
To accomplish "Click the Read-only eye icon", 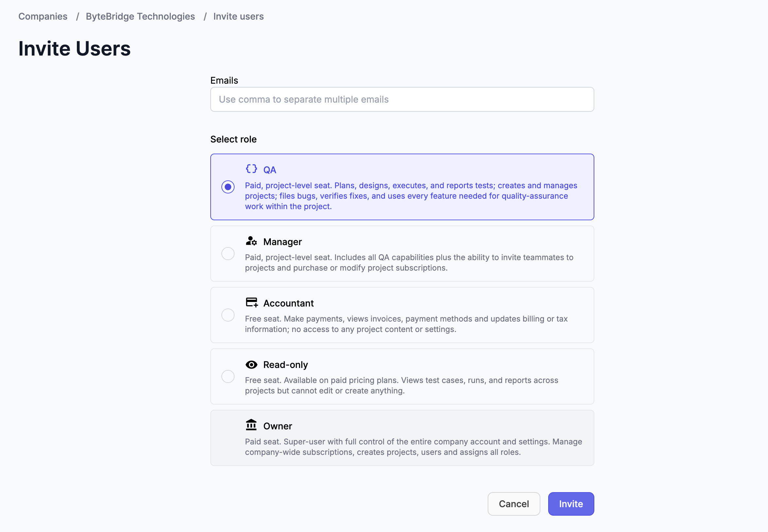I will point(251,365).
